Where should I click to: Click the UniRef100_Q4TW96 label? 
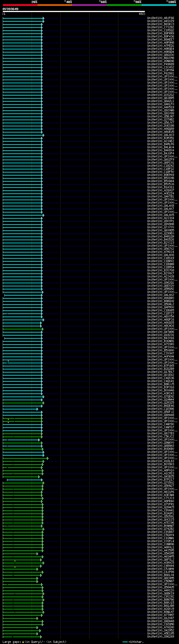[x=161, y=332]
